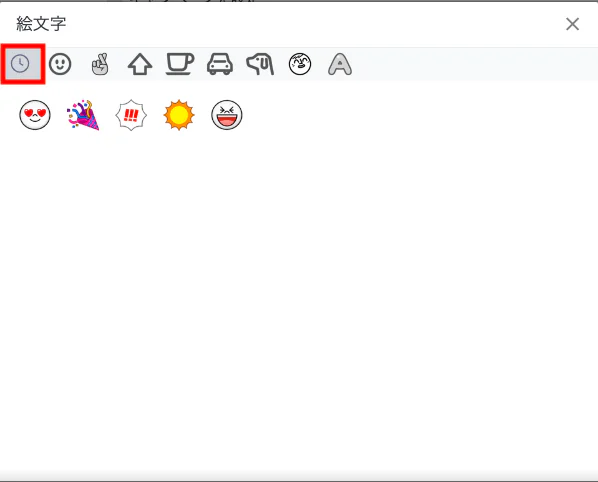Viewport: 598px width, 482px height.
Task: Close the 絵文字 emoji picker dialog
Action: (572, 24)
